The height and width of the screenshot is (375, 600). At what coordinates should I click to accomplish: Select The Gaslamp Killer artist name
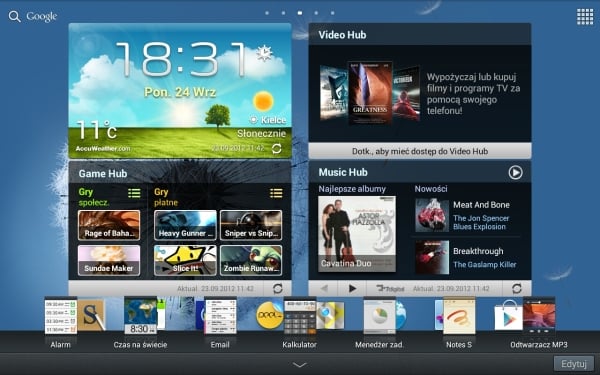point(484,264)
